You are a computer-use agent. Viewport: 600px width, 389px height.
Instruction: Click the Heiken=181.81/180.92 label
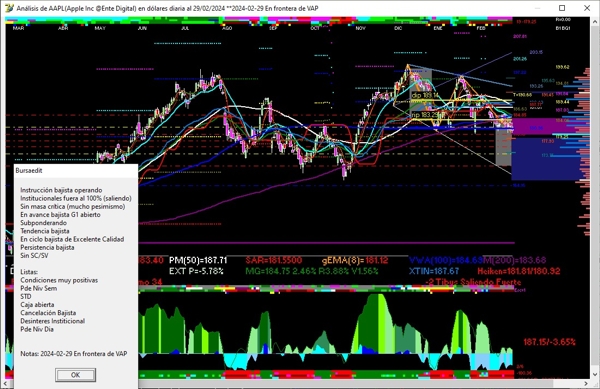coord(518,271)
